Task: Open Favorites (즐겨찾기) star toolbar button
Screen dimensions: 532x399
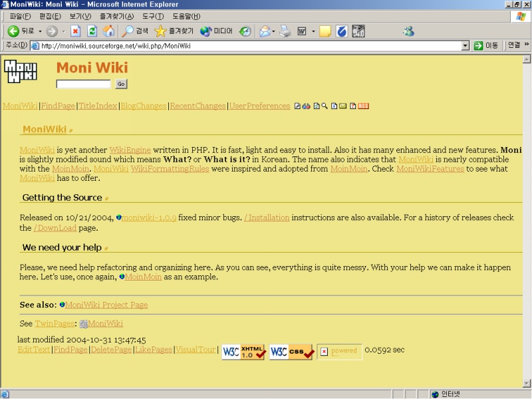Action: (174, 31)
